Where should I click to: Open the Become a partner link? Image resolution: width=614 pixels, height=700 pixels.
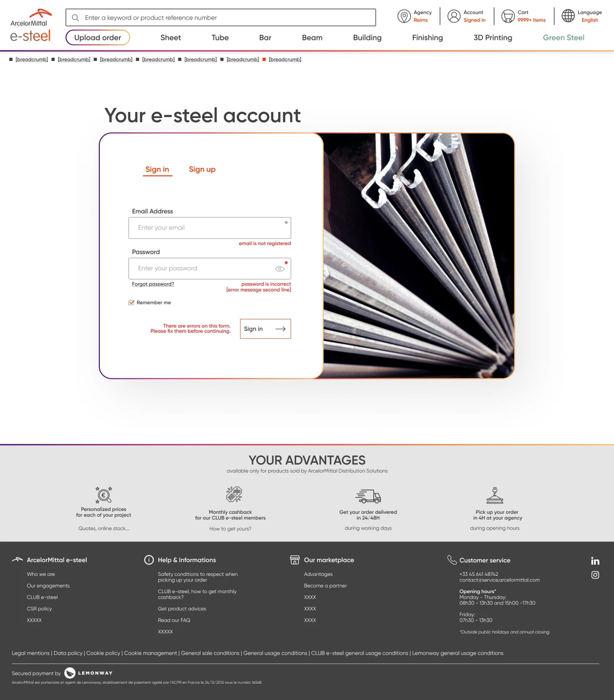[325, 586]
